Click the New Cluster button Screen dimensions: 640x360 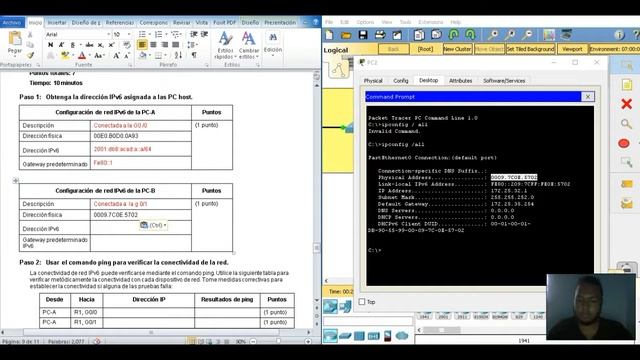[x=457, y=49]
